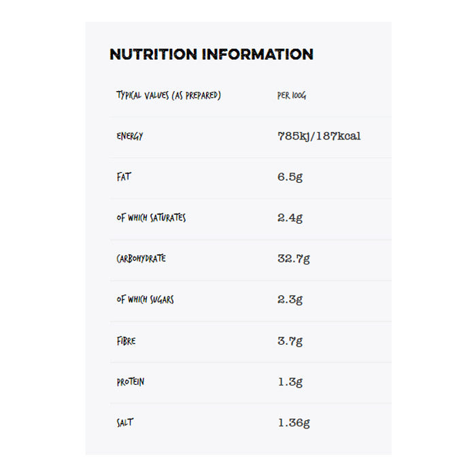This screenshot has width=476, height=476.
Task: Click the 3.7g fibre value
Action: click(290, 341)
